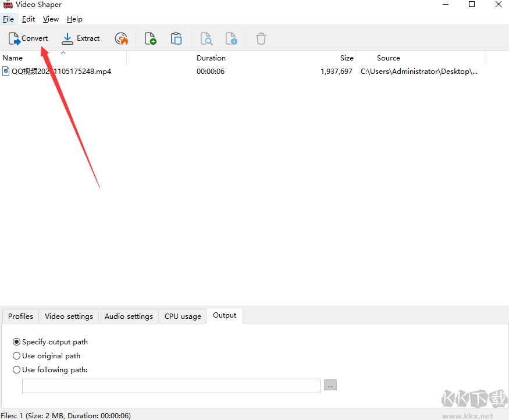This screenshot has width=509, height=420.
Task: Click the Files: 1 status bar text
Action: point(66,415)
